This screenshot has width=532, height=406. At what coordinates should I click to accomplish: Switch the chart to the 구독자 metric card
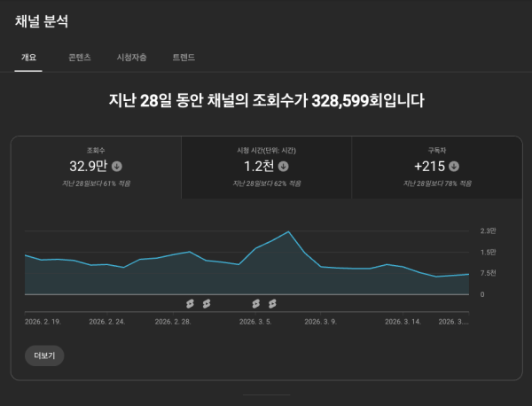(436, 167)
